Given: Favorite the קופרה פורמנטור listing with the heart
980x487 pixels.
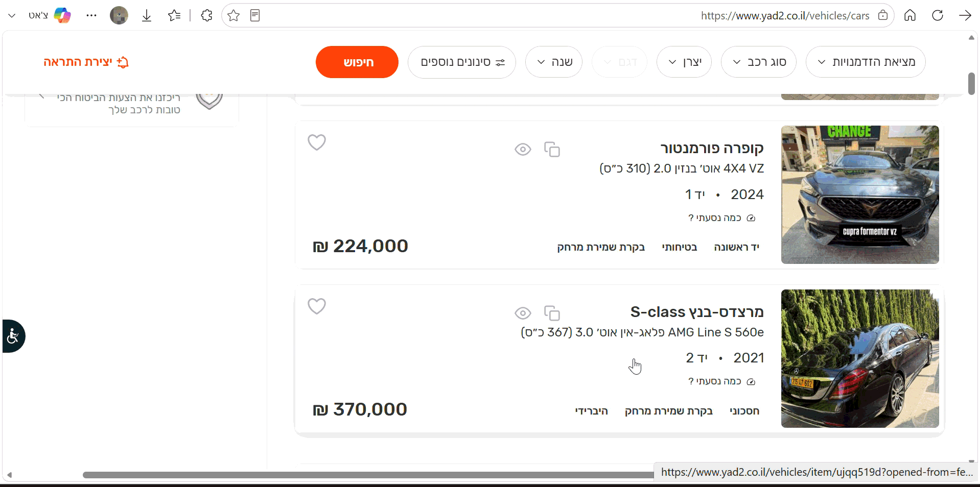Looking at the screenshot, I should point(317,142).
